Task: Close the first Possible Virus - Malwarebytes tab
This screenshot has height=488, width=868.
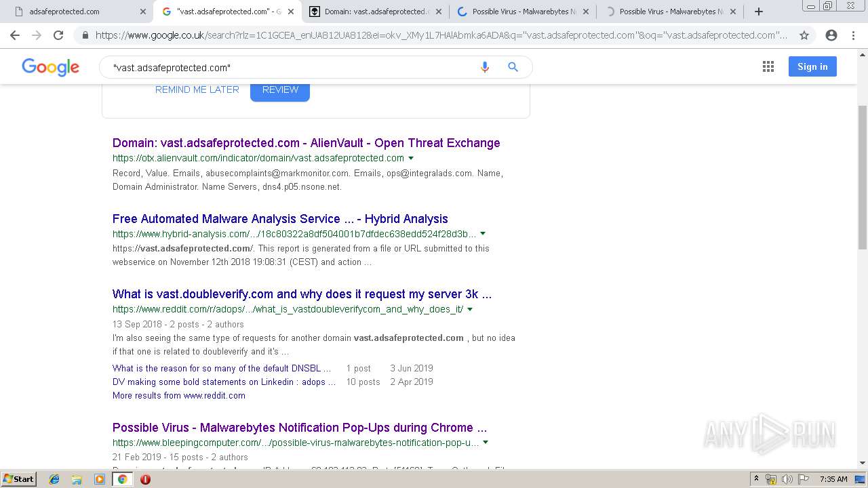Action: (586, 12)
